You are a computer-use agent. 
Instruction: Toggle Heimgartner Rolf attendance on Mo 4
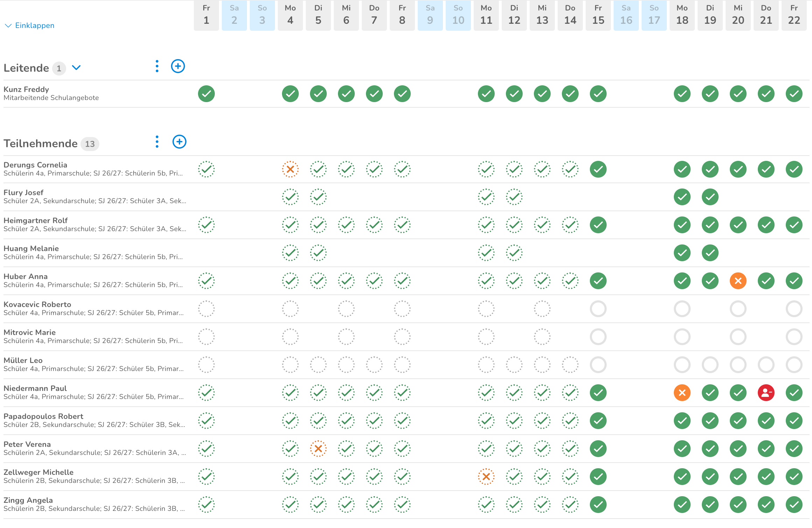(290, 225)
